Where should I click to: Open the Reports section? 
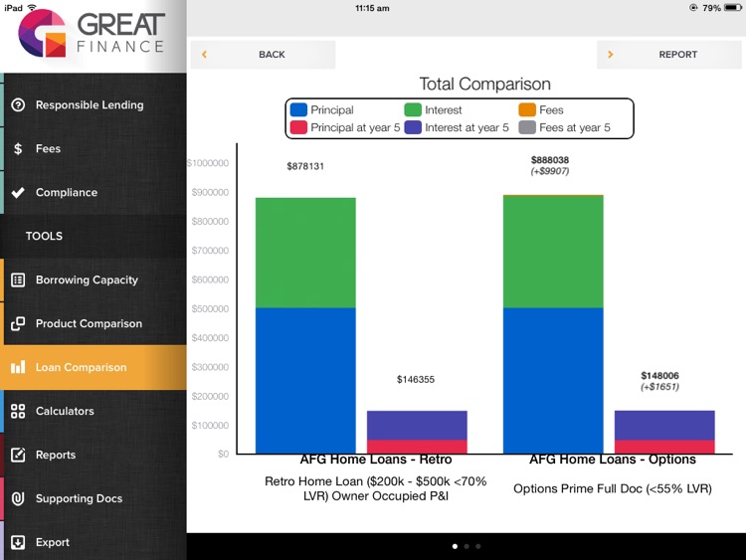pos(93,455)
